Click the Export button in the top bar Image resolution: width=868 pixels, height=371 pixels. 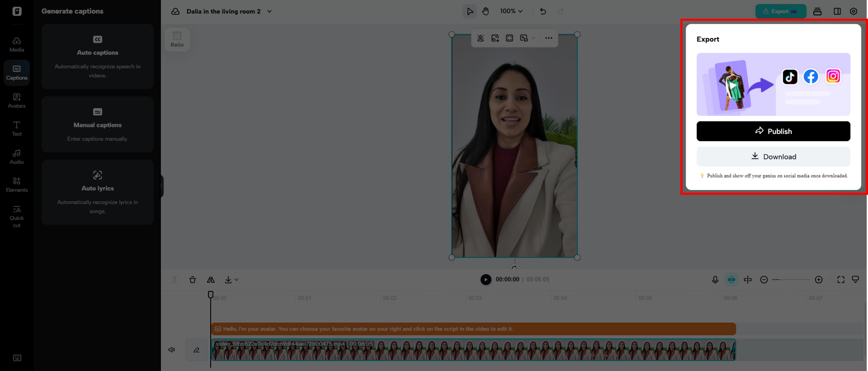tap(780, 11)
